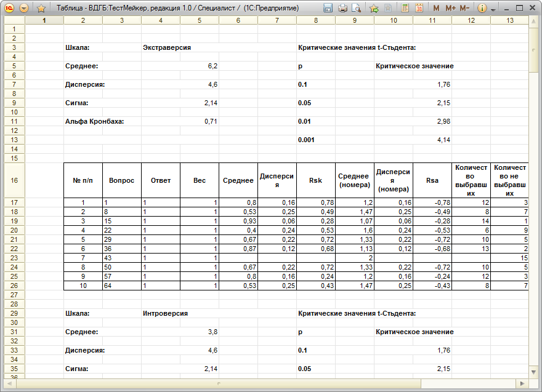Add to favorites via star with arrow icon

coord(374,8)
